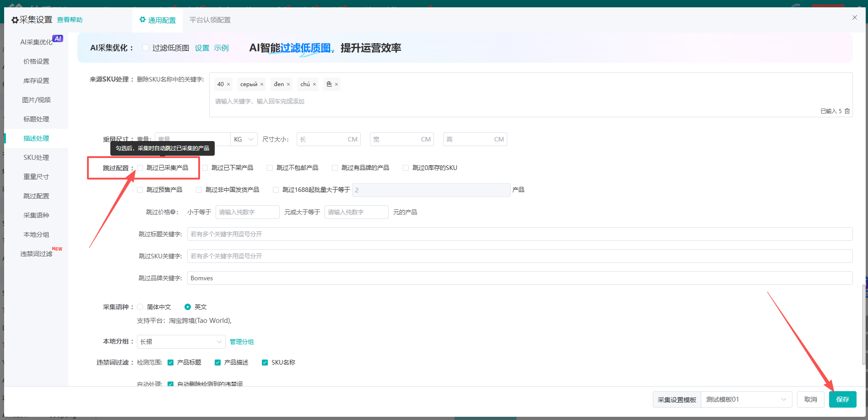The width and height of the screenshot is (868, 420).
Task: Click the 长 dimension field
Action: coord(329,139)
